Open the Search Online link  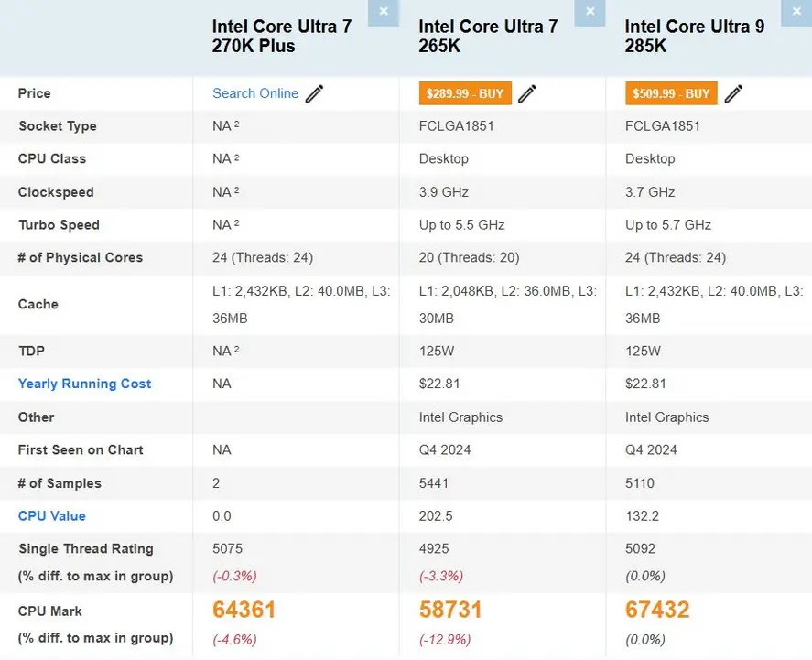coord(255,92)
